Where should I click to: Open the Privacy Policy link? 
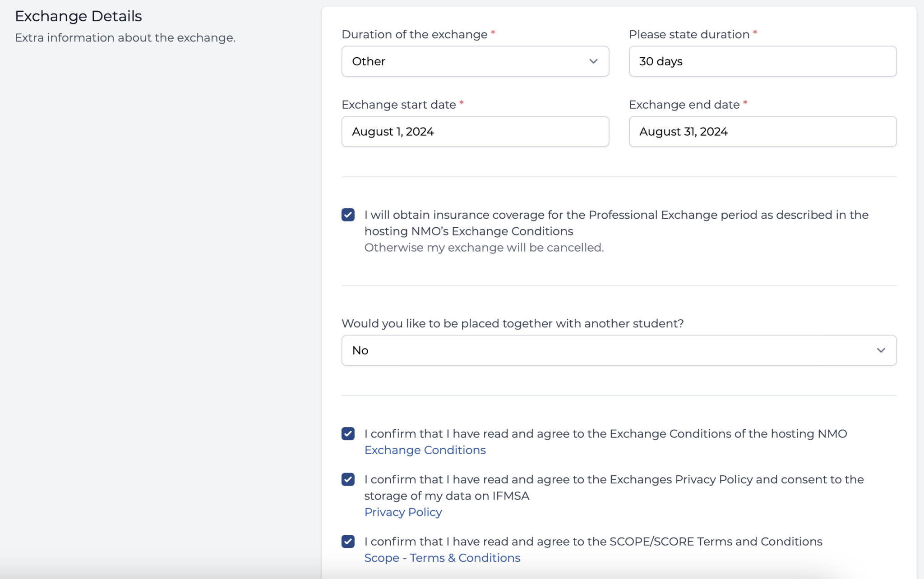[403, 512]
